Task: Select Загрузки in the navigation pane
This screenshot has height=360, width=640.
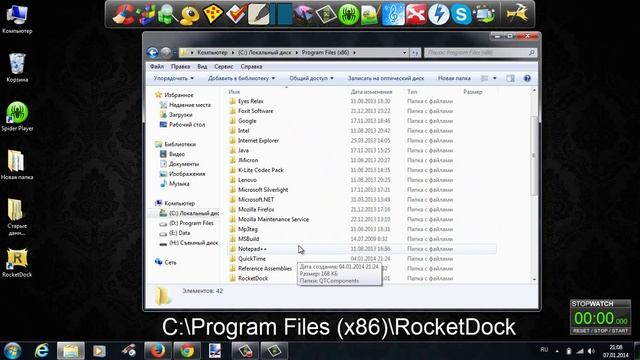Action: (x=180, y=115)
